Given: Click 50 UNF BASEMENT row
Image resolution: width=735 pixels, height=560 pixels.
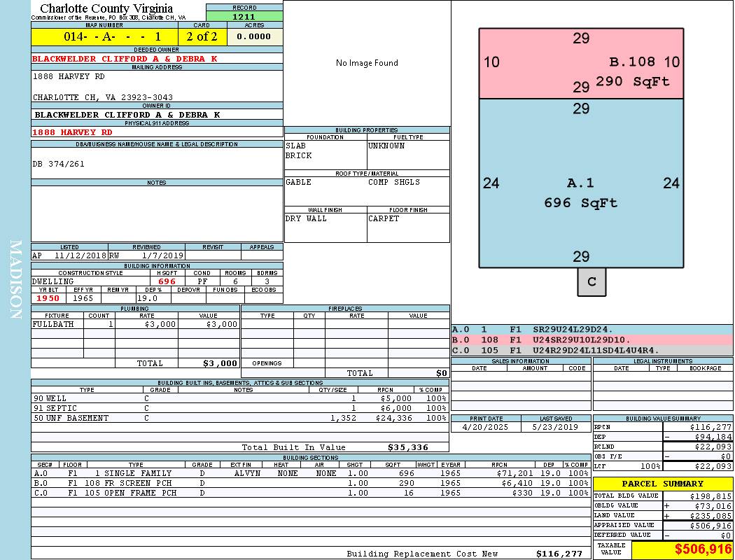Looking at the screenshot, I should (x=240, y=418).
